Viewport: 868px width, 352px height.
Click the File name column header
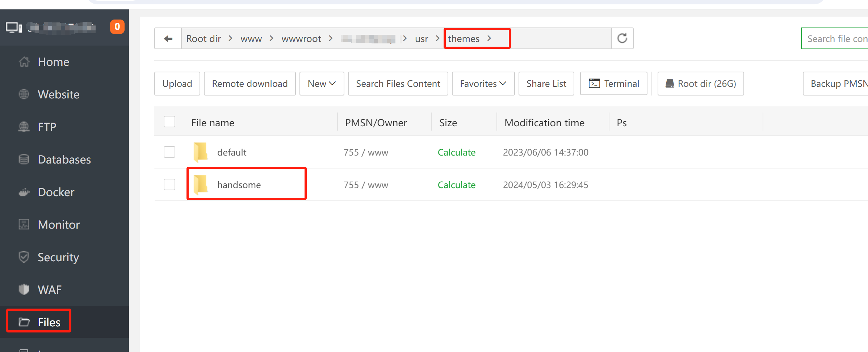coord(213,123)
